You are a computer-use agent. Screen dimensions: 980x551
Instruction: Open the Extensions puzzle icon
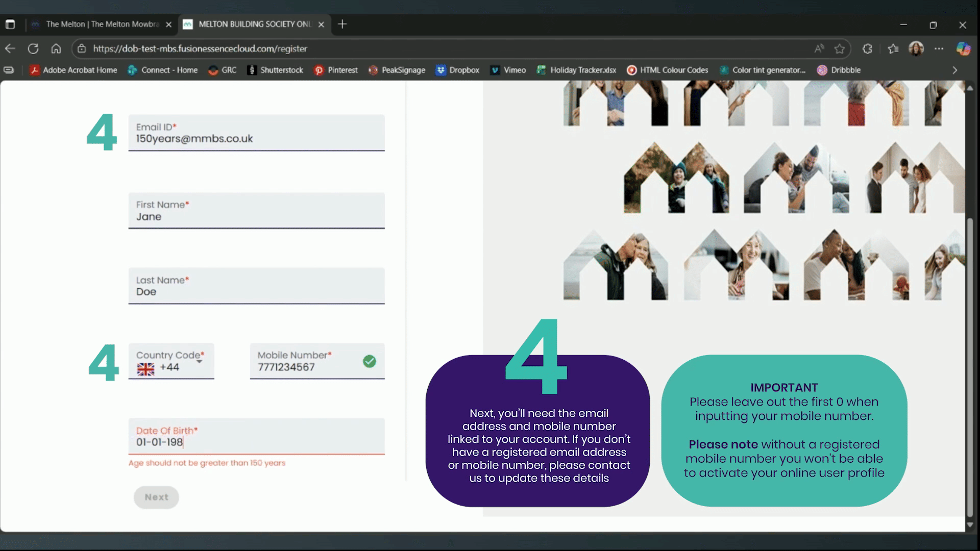(x=867, y=48)
